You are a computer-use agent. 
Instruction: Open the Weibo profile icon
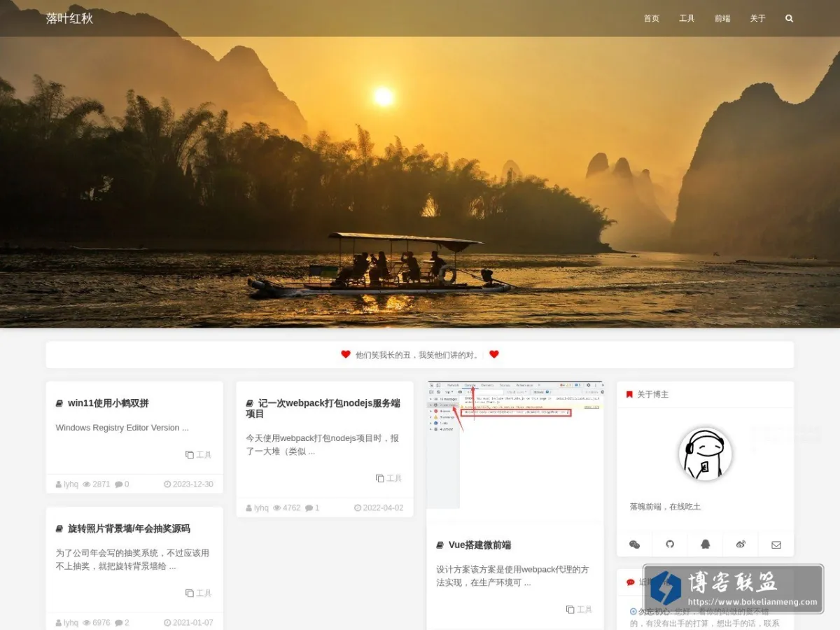coord(741,545)
